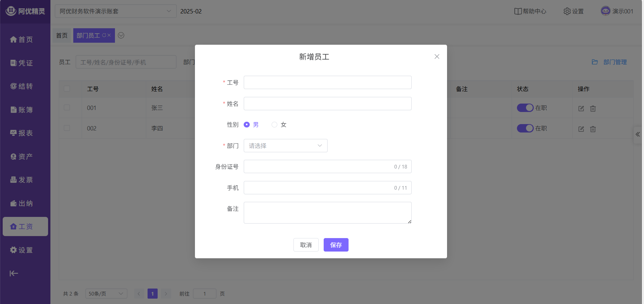Close the 新增员工 dialog

(437, 56)
